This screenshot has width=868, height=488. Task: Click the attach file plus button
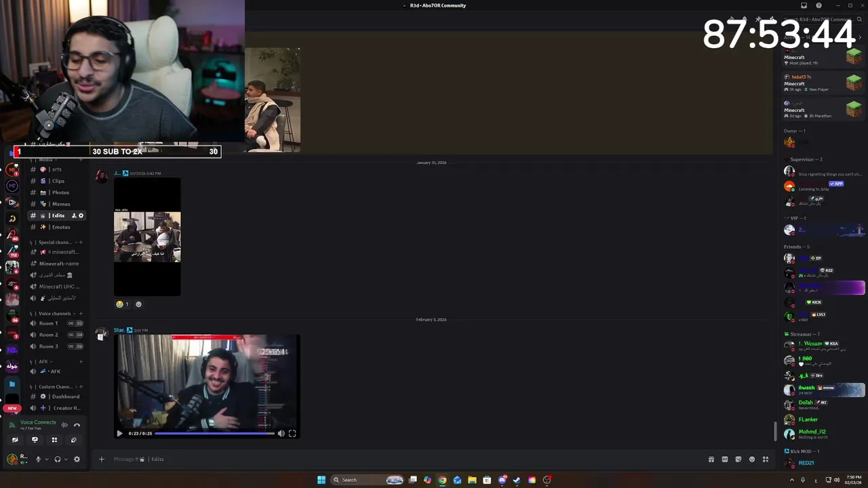pos(102,459)
